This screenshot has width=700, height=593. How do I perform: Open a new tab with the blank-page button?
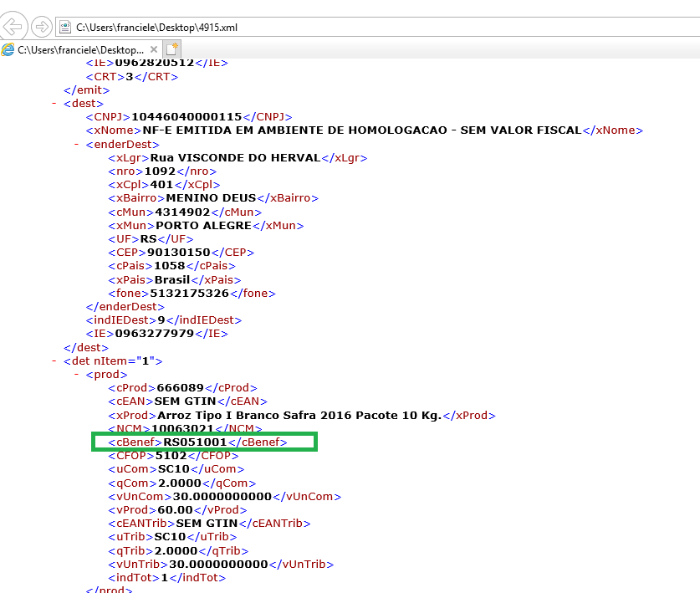[172, 49]
